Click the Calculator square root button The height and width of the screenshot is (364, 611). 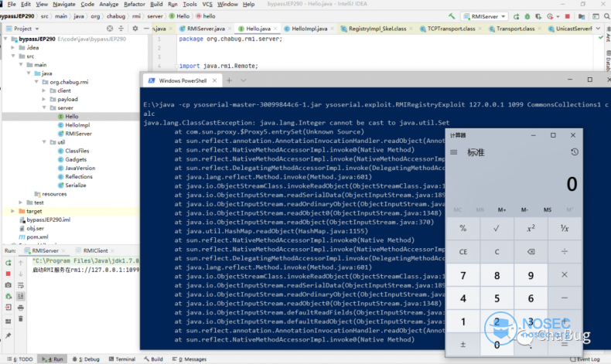[x=497, y=229]
